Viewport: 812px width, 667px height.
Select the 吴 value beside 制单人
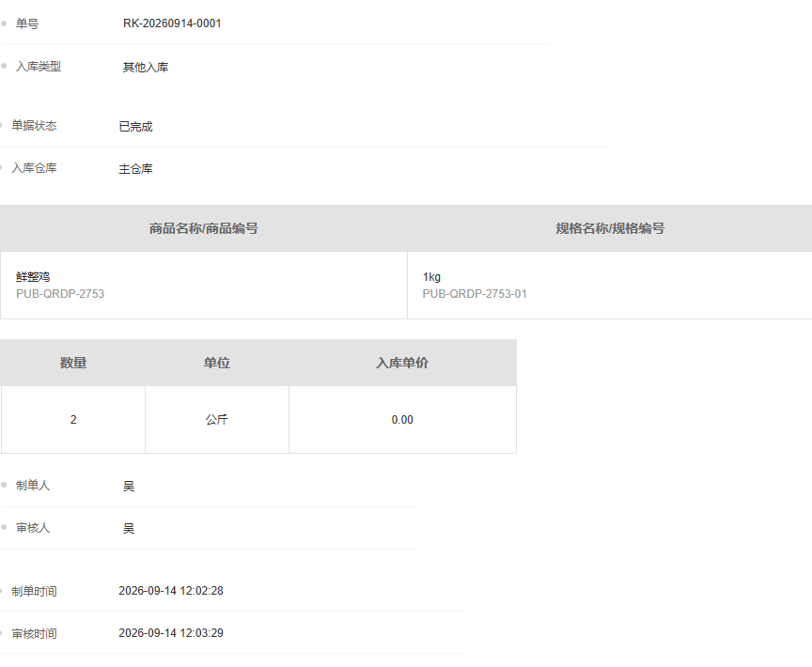pos(129,486)
